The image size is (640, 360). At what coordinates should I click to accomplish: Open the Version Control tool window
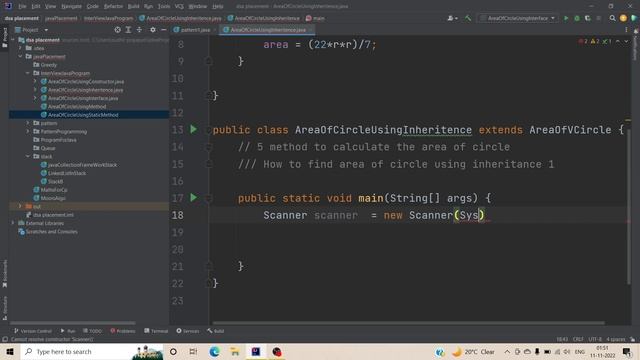click(x=33, y=331)
